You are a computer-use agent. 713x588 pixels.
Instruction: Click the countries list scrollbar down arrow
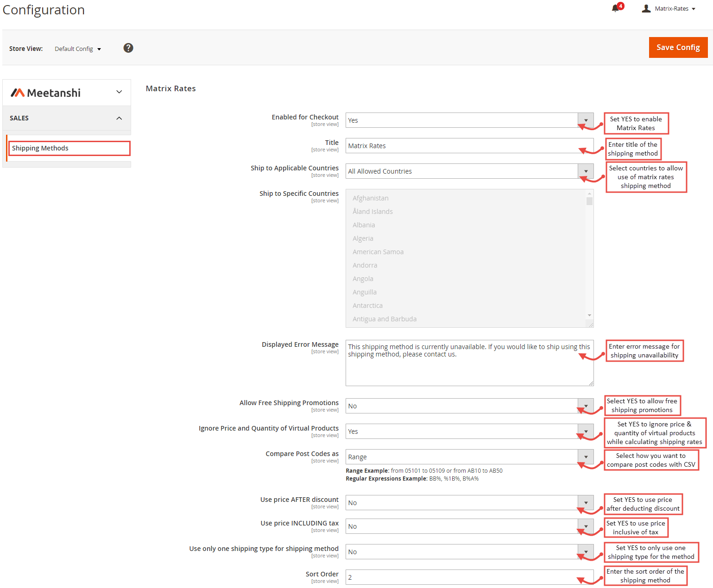click(589, 315)
